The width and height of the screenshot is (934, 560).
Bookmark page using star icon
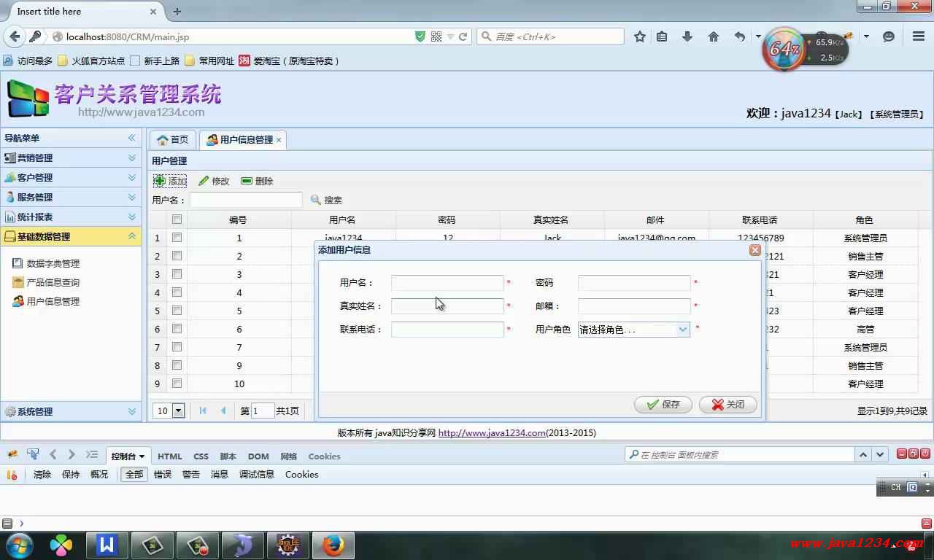640,36
